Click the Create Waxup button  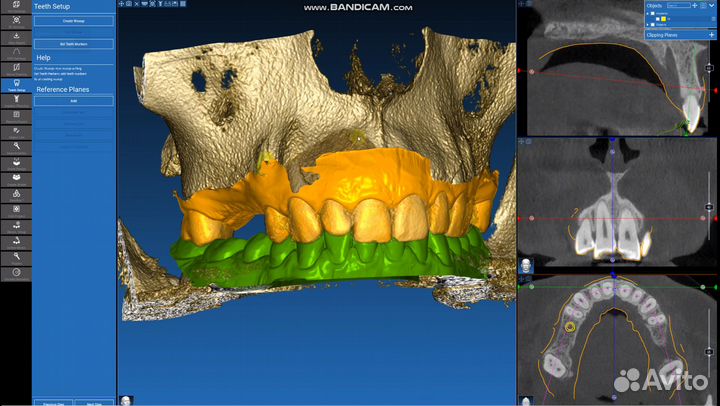click(74, 20)
